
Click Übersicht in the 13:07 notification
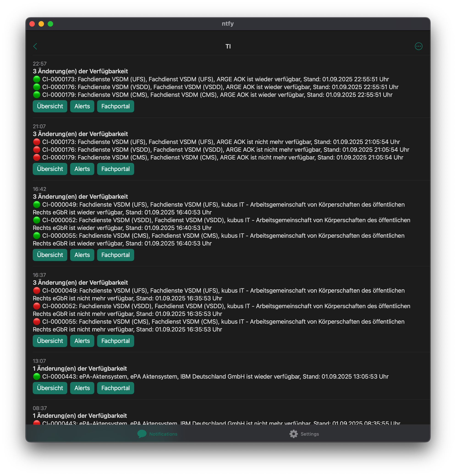pos(50,388)
